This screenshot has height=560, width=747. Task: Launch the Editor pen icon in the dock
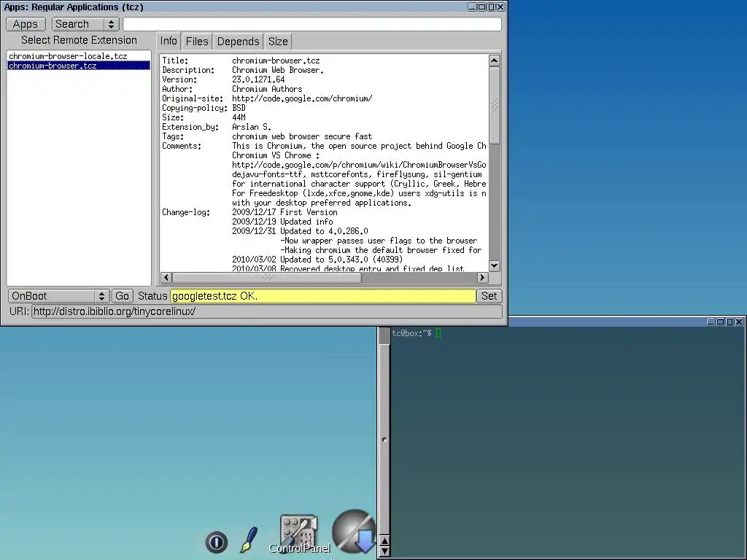click(249, 540)
